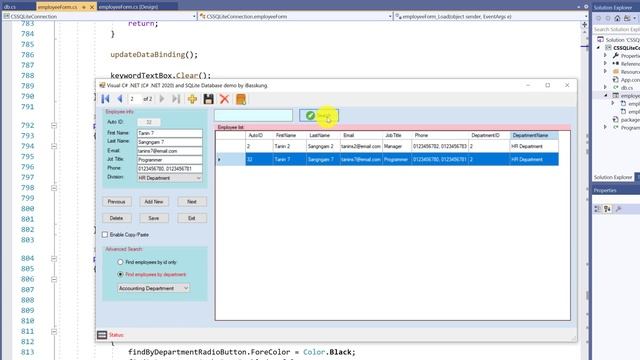Click the Previous button
Image resolution: width=640 pixels, height=360 pixels.
pos(117,202)
